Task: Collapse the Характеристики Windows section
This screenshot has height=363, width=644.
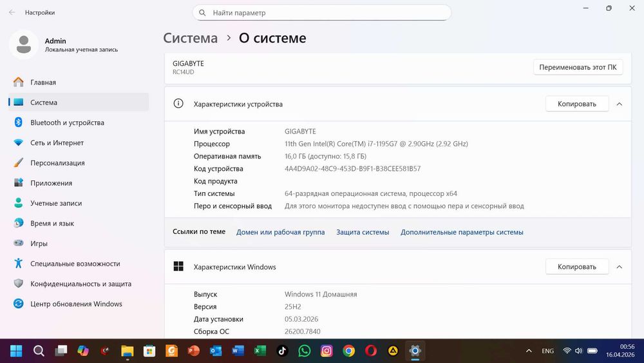Action: click(620, 267)
